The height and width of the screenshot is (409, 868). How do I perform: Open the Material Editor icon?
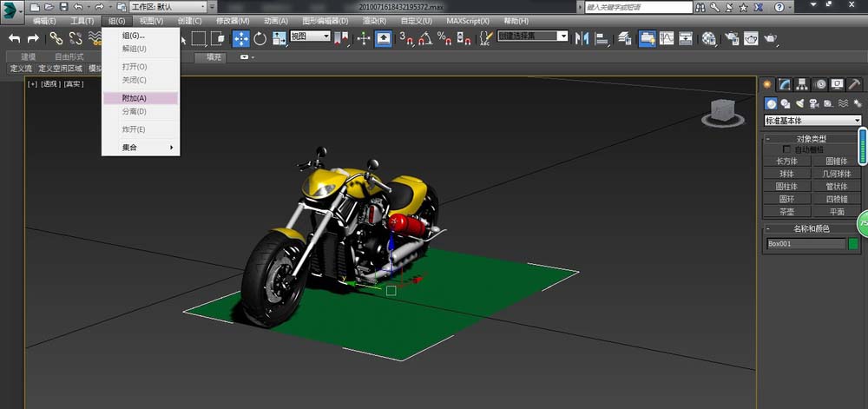coord(709,38)
